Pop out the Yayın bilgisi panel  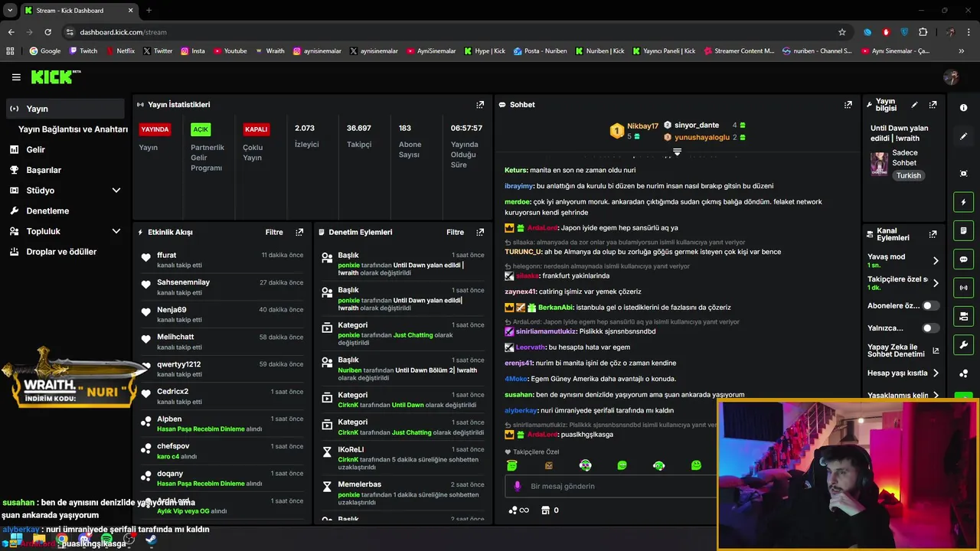coord(933,105)
